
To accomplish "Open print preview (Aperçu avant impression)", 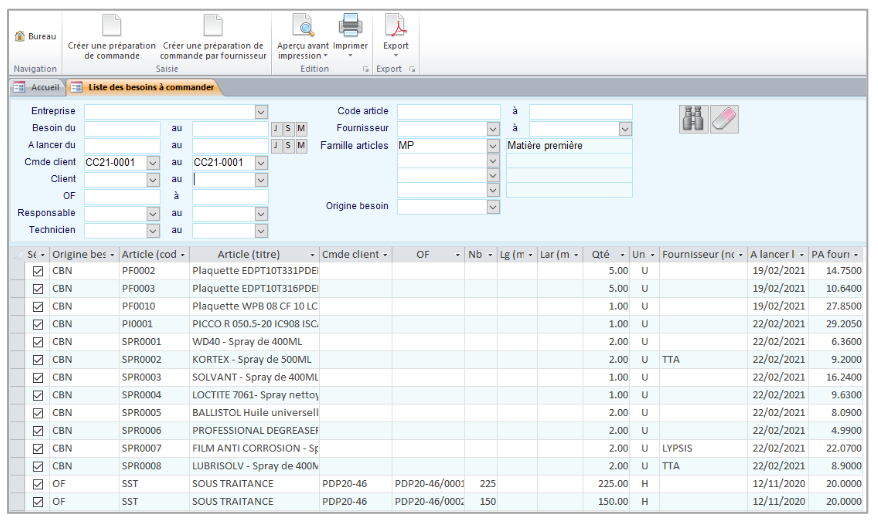I will (x=302, y=27).
